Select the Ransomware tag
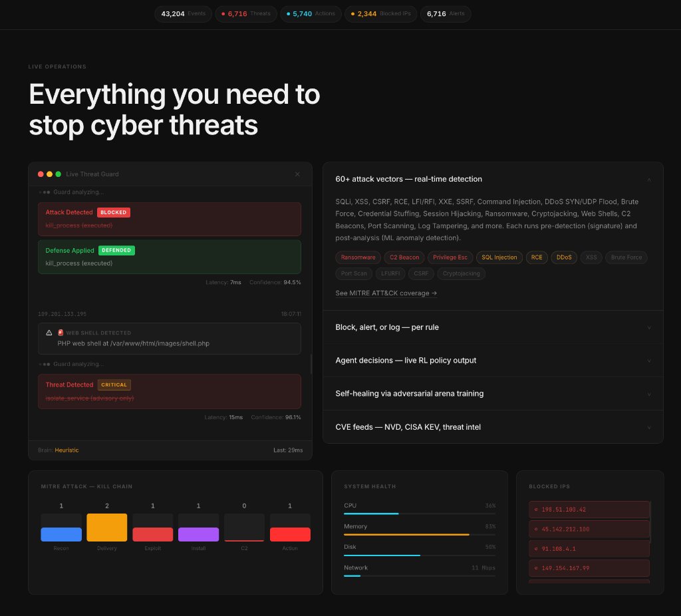The height and width of the screenshot is (616, 681). [x=358, y=257]
